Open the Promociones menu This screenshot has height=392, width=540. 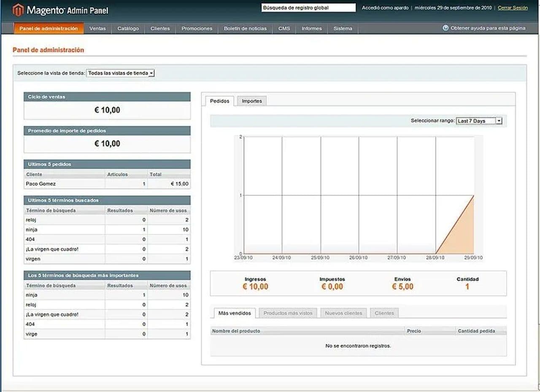tap(197, 28)
